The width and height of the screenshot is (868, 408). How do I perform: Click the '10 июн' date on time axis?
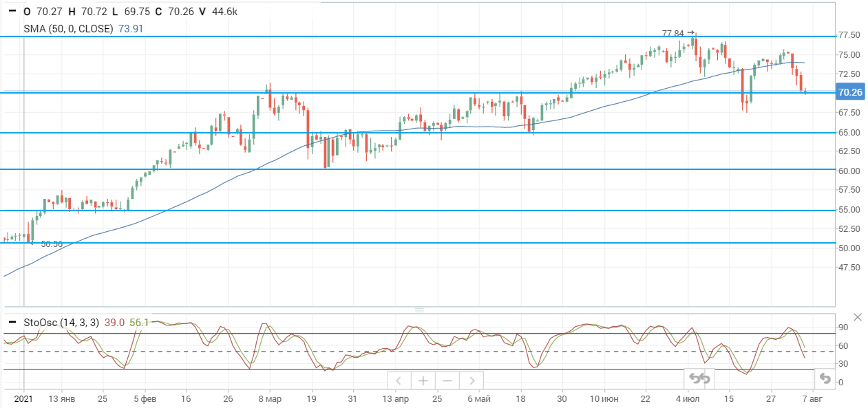(604, 398)
